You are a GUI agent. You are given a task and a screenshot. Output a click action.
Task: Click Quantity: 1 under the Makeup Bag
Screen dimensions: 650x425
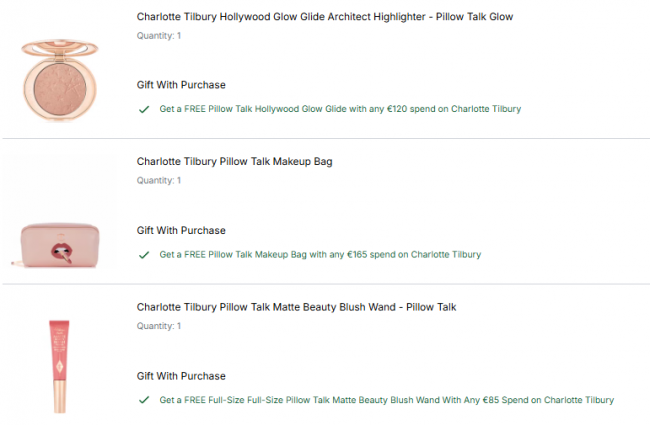(x=159, y=181)
